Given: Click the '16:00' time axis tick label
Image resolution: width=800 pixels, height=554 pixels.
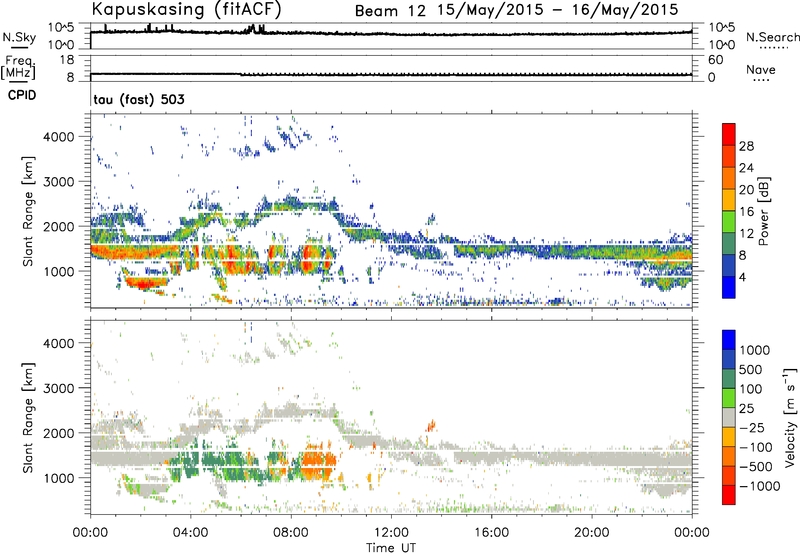Looking at the screenshot, I should pos(491,533).
